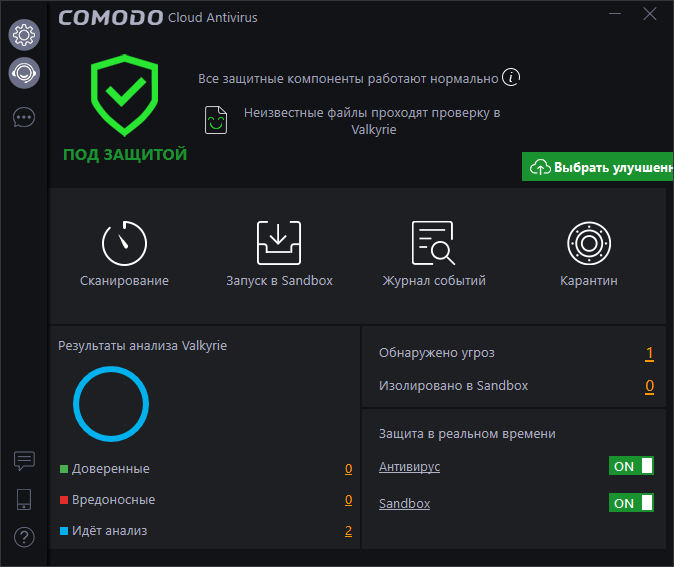Toggle the Антивирус ON switch
The image size is (674, 567).
click(631, 466)
